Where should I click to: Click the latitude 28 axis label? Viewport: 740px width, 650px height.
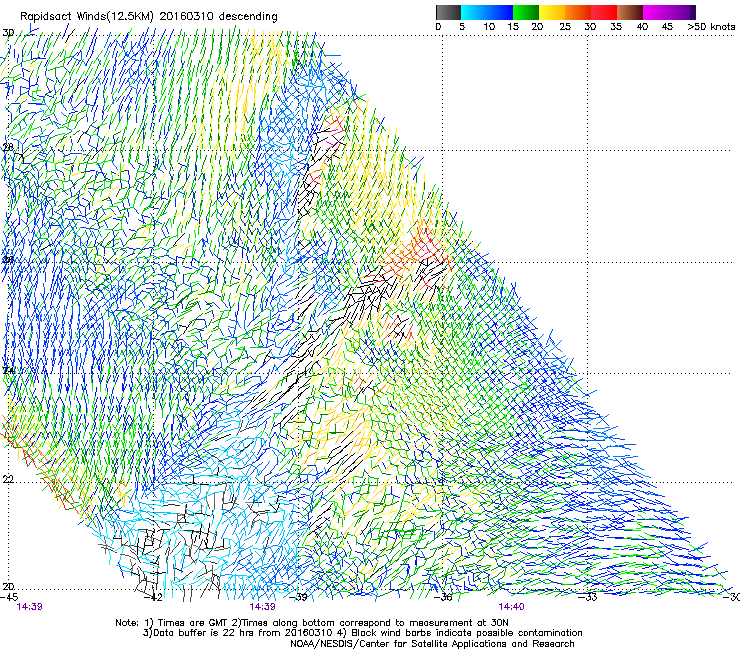pos(8,147)
